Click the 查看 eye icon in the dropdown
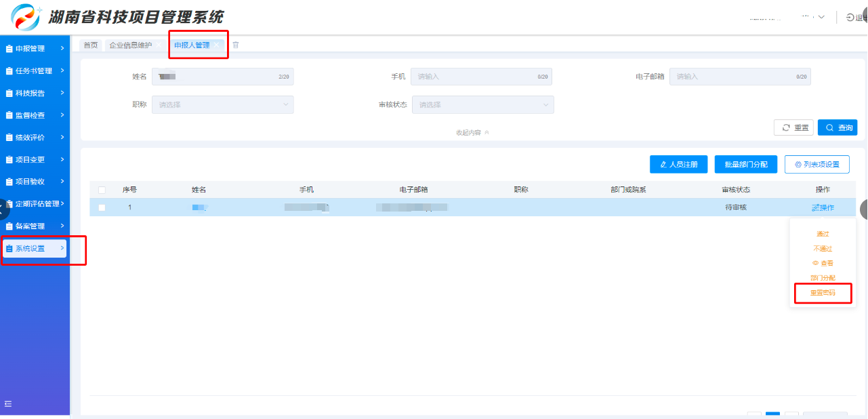 [x=815, y=263]
